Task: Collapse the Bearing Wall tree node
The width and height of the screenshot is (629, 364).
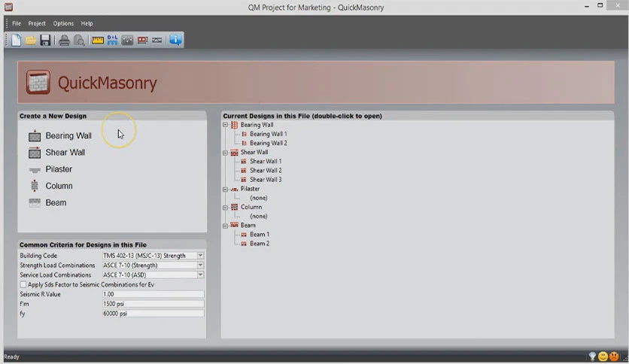Action: 226,125
